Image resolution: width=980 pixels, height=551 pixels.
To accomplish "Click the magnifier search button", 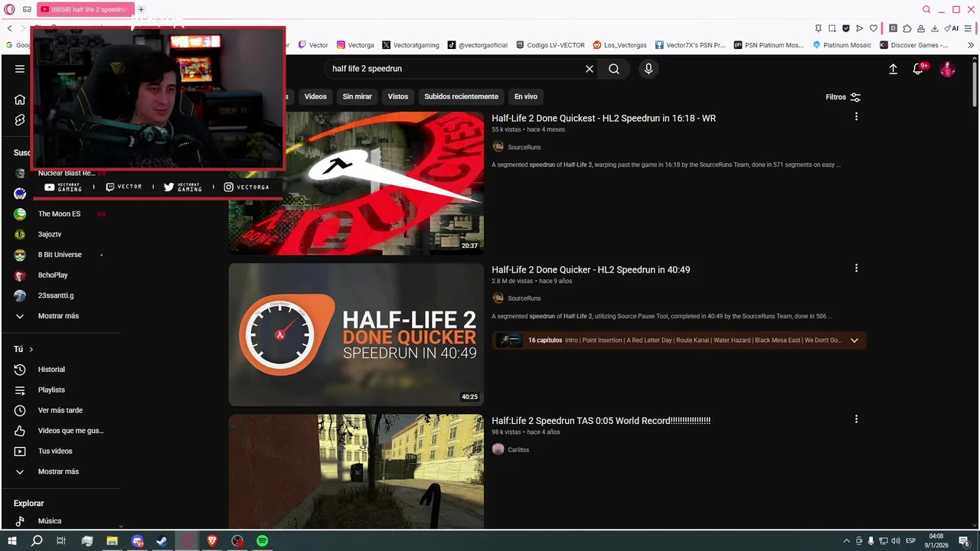I will pyautogui.click(x=614, y=69).
